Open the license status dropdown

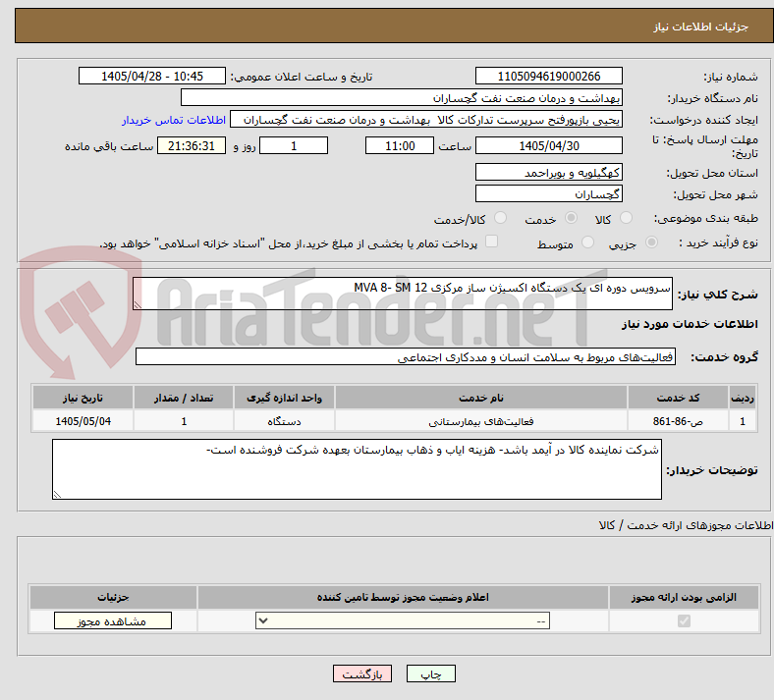(403, 620)
